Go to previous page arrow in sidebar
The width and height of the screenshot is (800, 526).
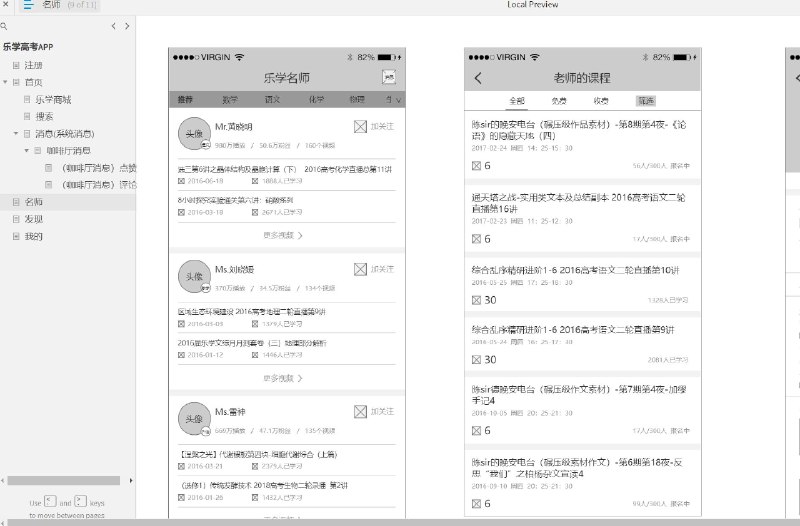point(113,26)
